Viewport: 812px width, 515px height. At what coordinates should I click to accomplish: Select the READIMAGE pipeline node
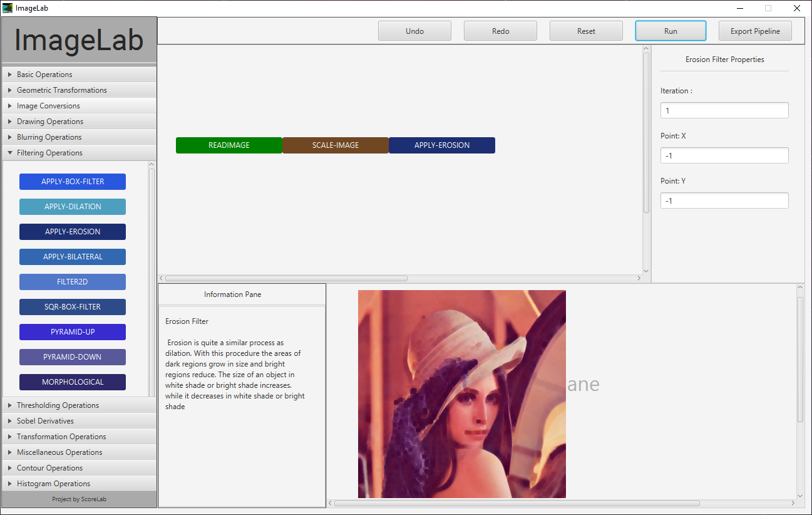[229, 145]
